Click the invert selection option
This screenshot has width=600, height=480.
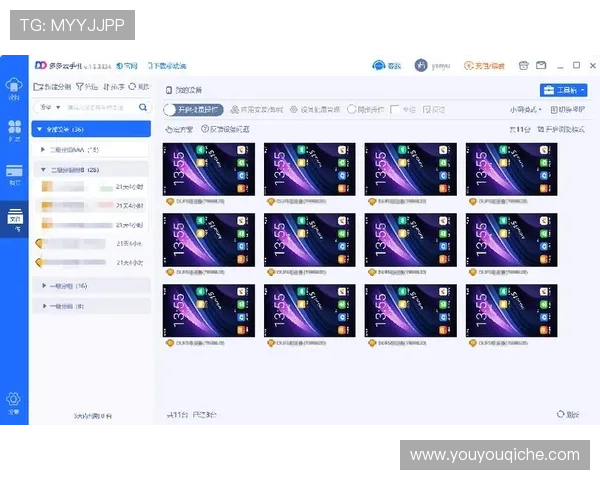click(x=434, y=110)
